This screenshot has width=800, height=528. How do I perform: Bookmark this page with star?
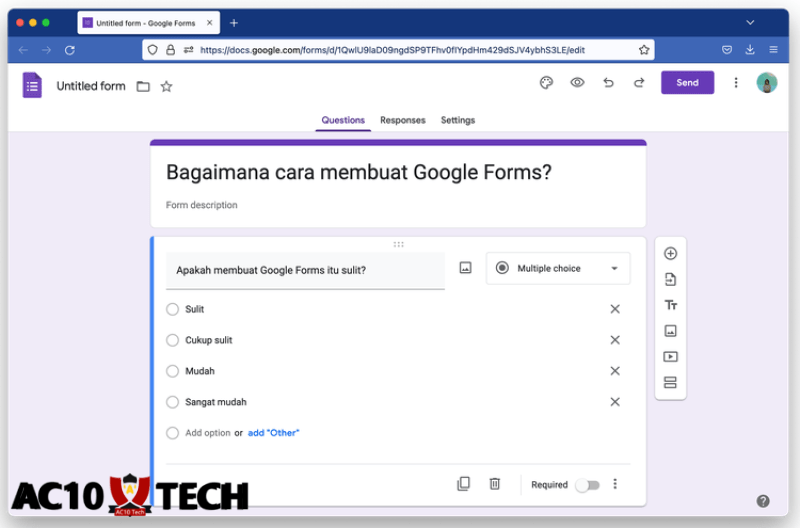coord(644,50)
